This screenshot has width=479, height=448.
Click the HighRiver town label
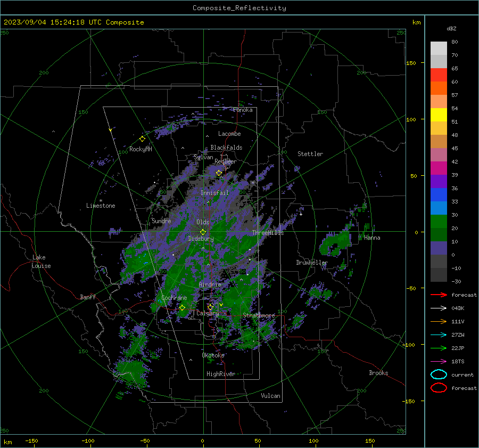[x=221, y=374]
